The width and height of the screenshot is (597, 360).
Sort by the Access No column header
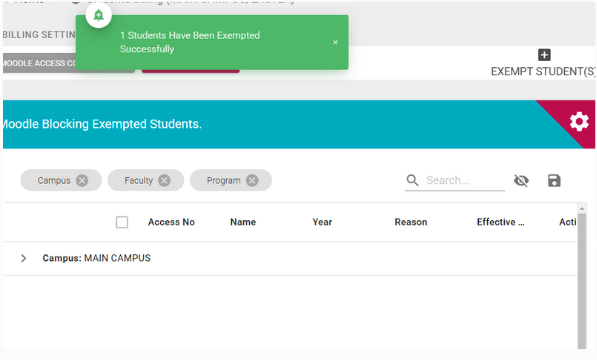coord(171,222)
